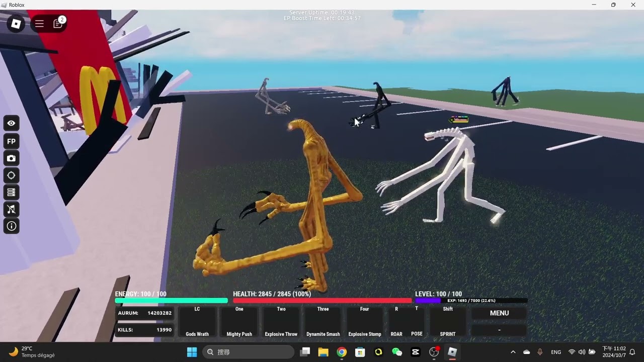Click the EP Boost Time Left text

pos(322,19)
